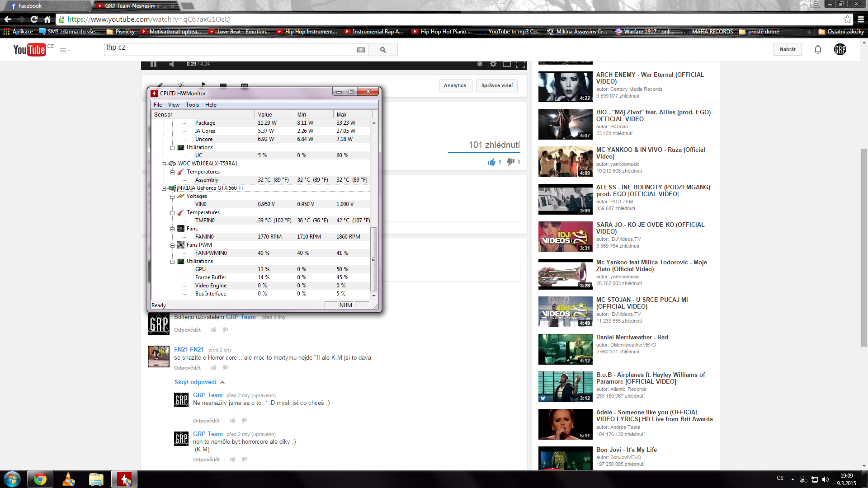Open the FN21 FN21 commenter profile

point(189,349)
